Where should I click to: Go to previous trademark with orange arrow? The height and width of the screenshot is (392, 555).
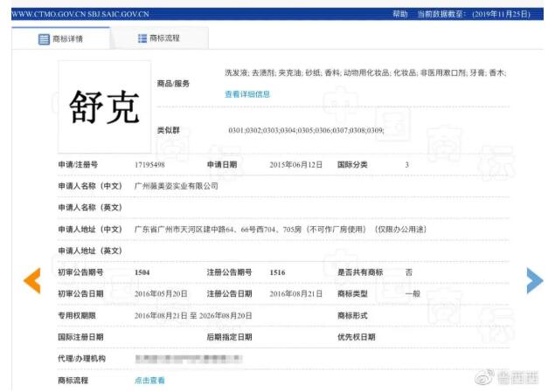tap(31, 280)
